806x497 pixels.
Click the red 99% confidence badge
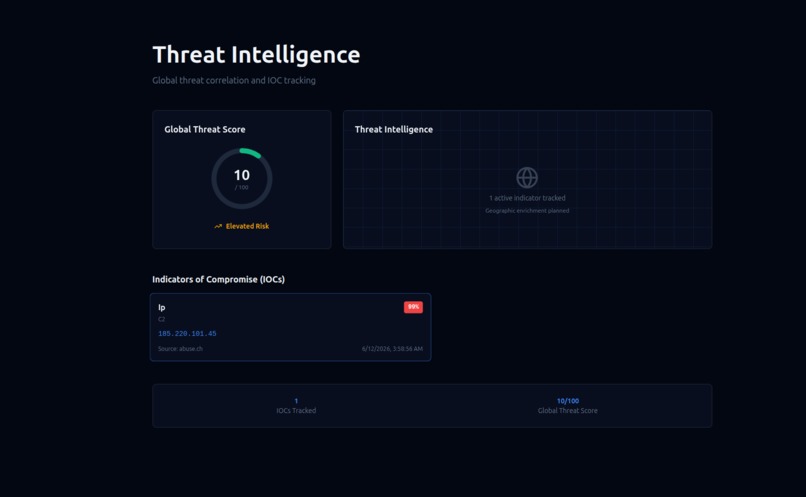(x=413, y=307)
